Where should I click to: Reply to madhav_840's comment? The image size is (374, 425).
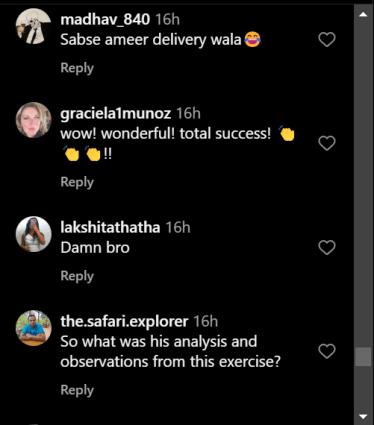(x=77, y=68)
